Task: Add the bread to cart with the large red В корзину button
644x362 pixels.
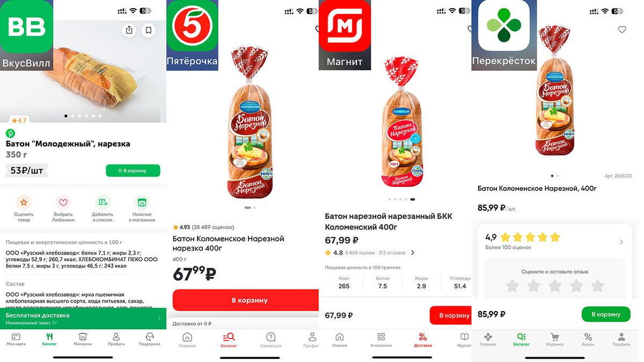Action: click(x=250, y=300)
